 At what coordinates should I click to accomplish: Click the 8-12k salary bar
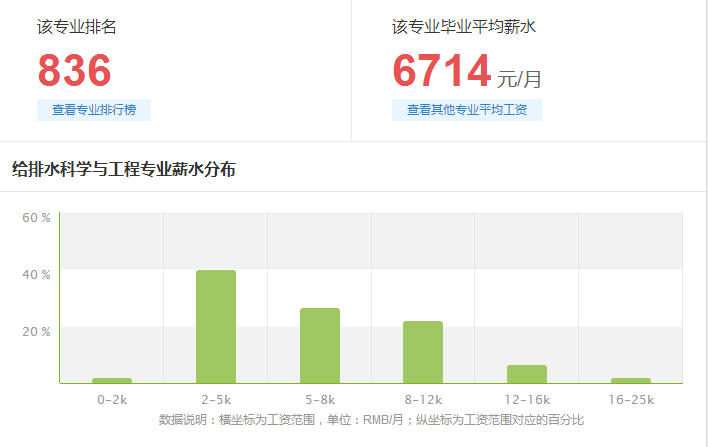[423, 352]
